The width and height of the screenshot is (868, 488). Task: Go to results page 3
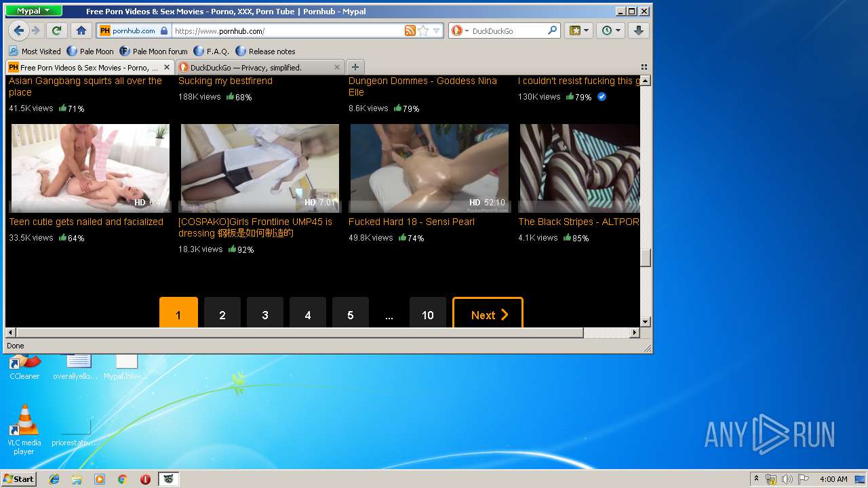pos(265,314)
